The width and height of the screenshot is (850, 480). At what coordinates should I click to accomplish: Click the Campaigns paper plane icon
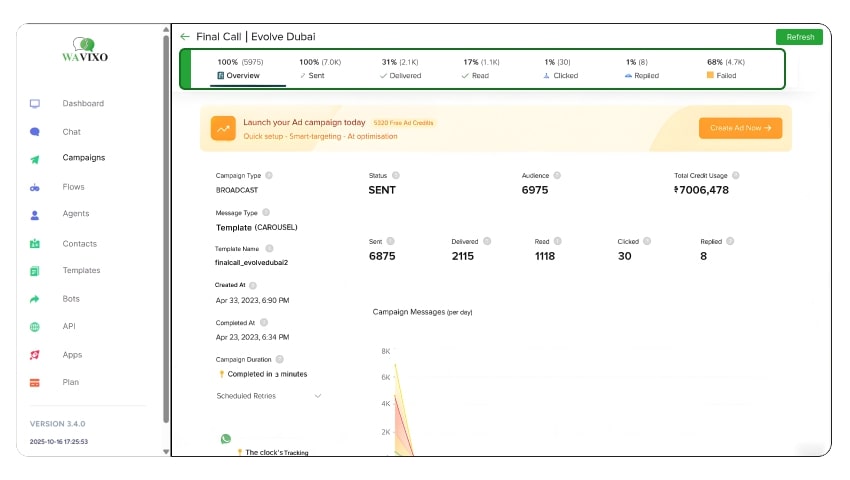tap(35, 159)
